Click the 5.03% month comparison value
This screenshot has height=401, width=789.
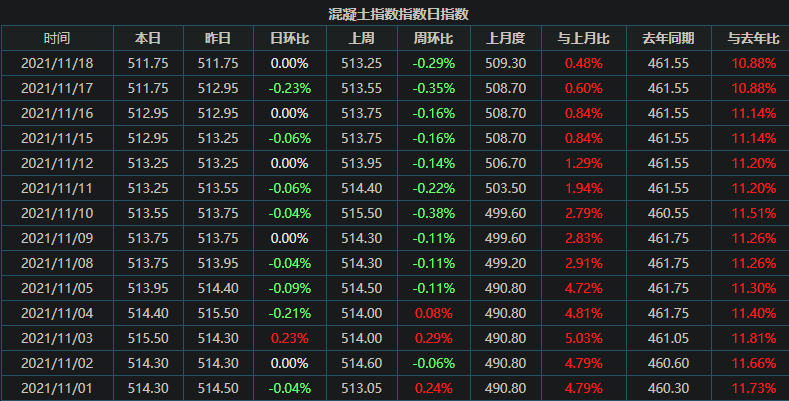click(x=583, y=338)
